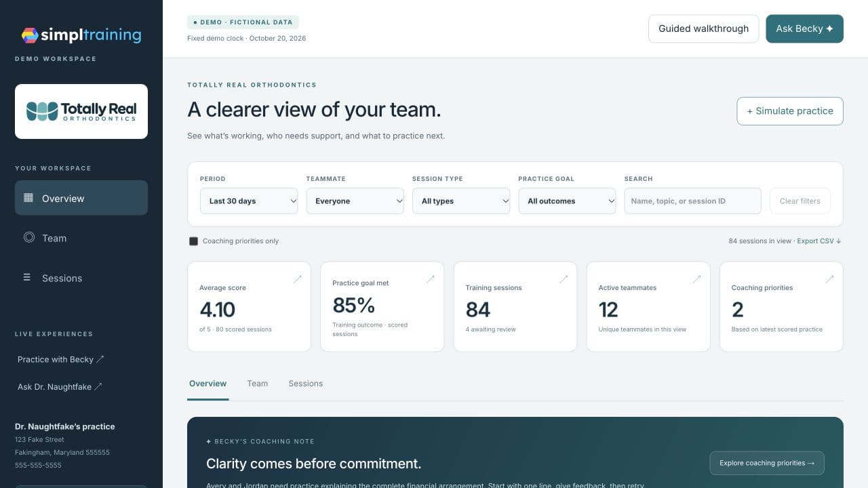Open the Practice goal dropdown
Screen dimensions: 868x488
[x=567, y=201]
